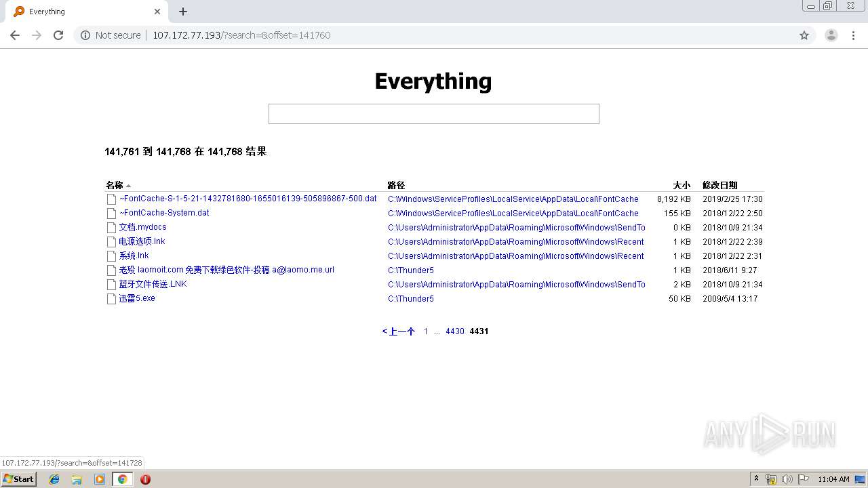Click the date 2009/5/4 13:17

730,299
